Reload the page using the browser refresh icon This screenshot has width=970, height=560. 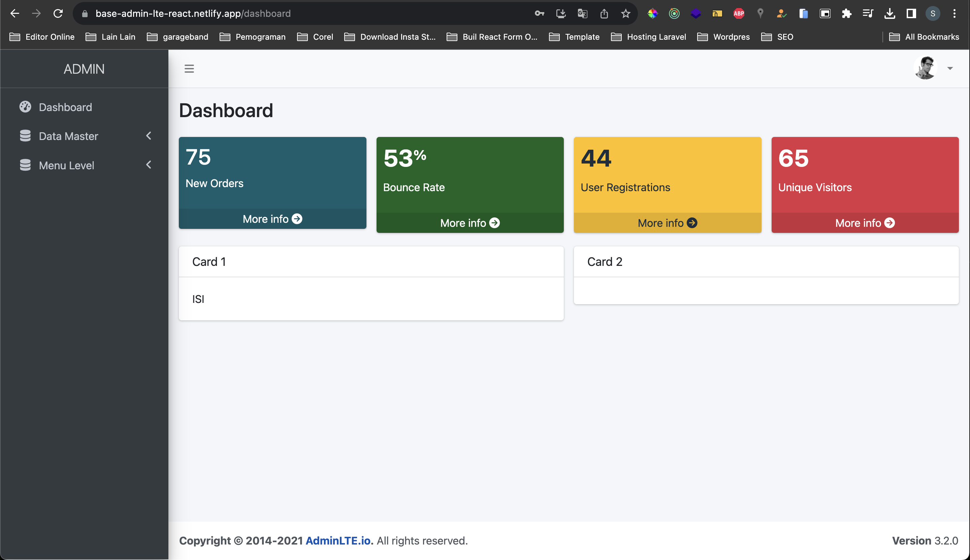pos(58,14)
